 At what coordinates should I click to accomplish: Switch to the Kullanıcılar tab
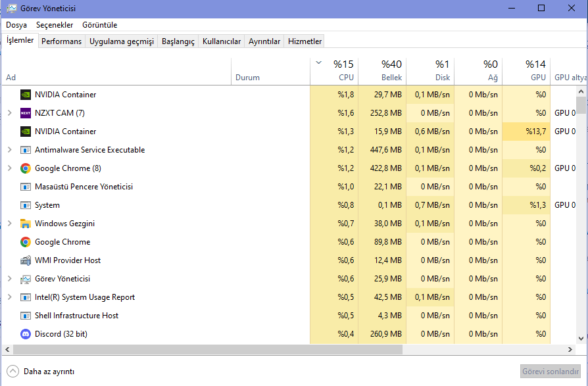(x=222, y=41)
